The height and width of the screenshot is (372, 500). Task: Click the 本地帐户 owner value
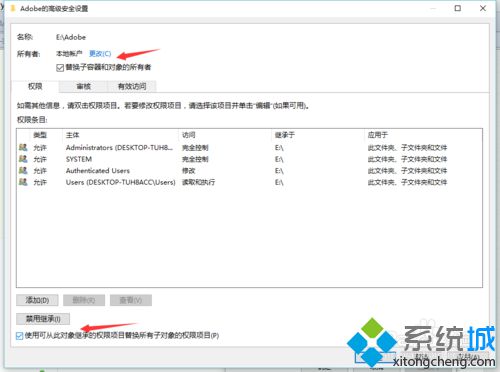pos(69,54)
